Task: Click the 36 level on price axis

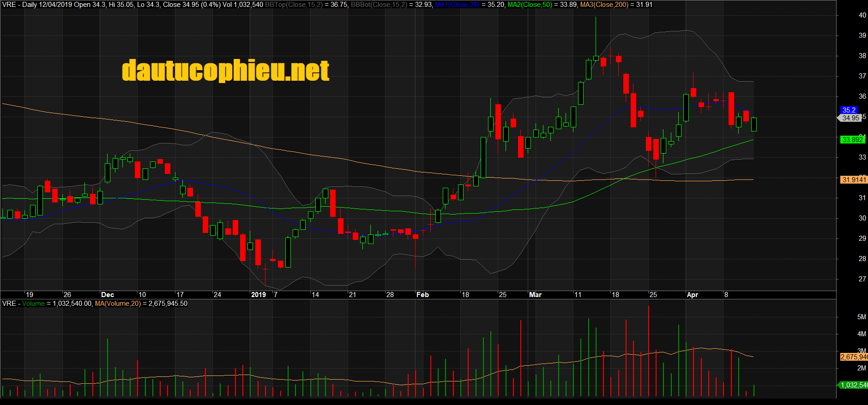Action: tap(862, 96)
